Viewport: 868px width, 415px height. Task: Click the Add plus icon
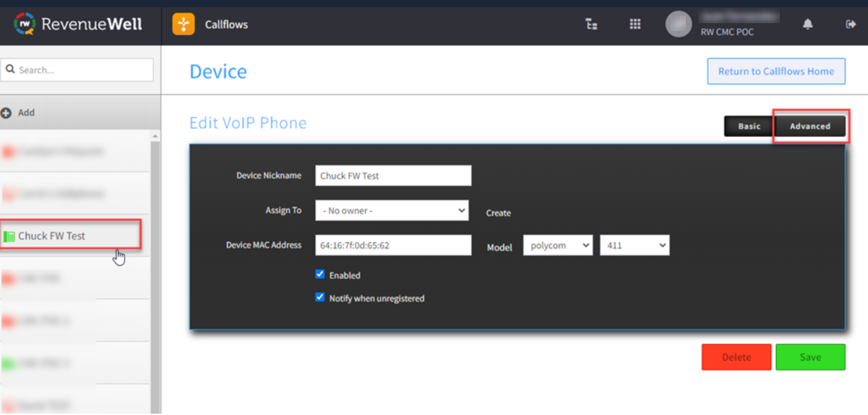7,113
